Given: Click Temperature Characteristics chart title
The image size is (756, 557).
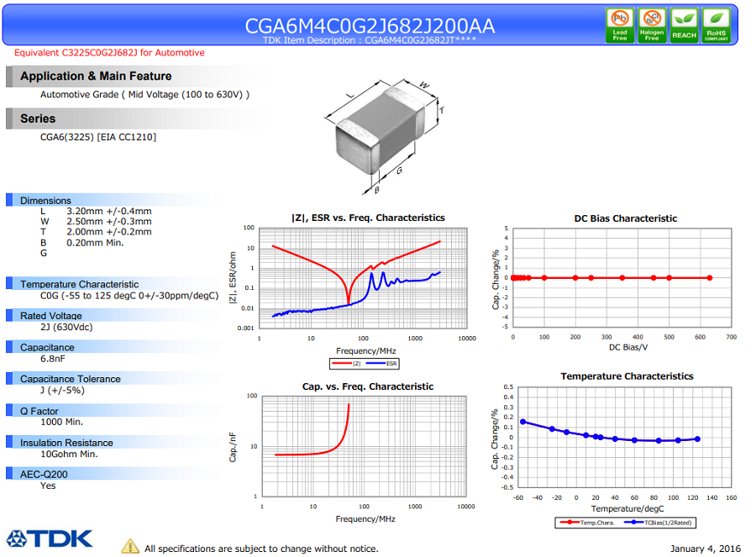Looking at the screenshot, I should click(x=627, y=376).
